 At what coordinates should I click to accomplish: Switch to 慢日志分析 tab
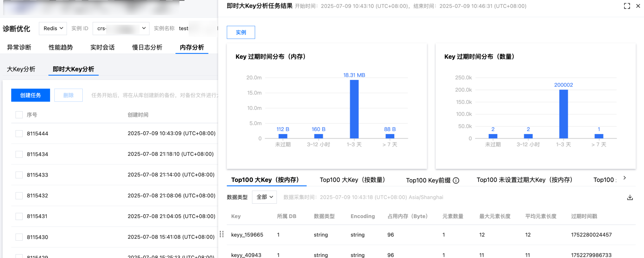tap(147, 47)
